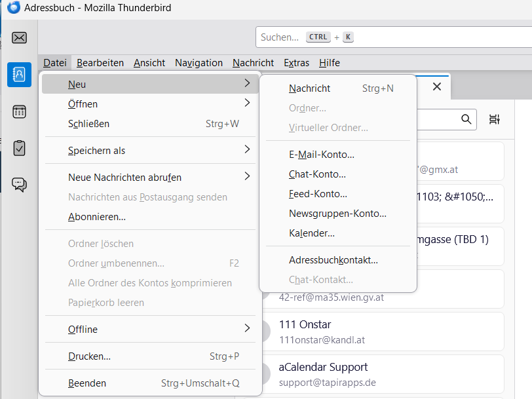Choose Adressbuchkontakt... from the submenu
Viewport: 532px width, 399px height.
coord(333,260)
